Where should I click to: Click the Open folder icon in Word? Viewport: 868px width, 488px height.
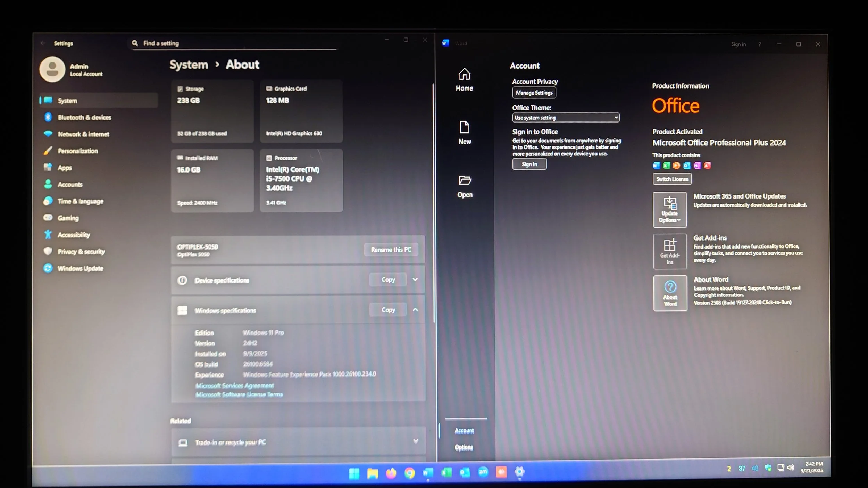(465, 180)
